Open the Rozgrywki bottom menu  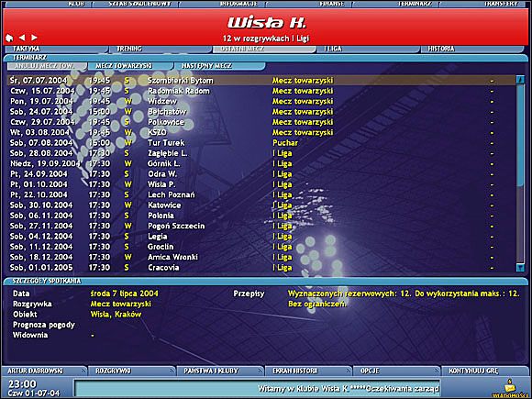(132, 371)
